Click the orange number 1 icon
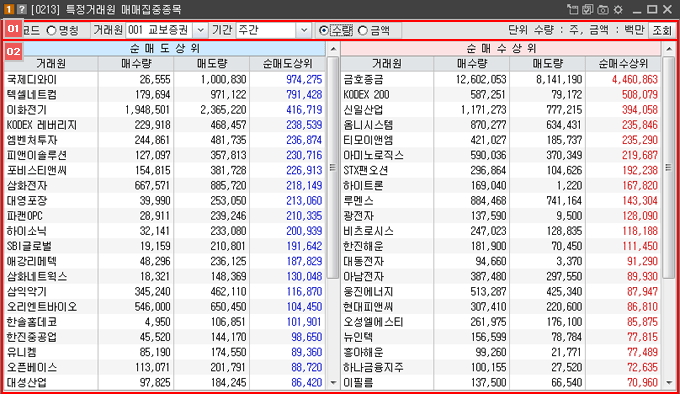Viewport: 680px width, 394px height. pyautogui.click(x=9, y=9)
